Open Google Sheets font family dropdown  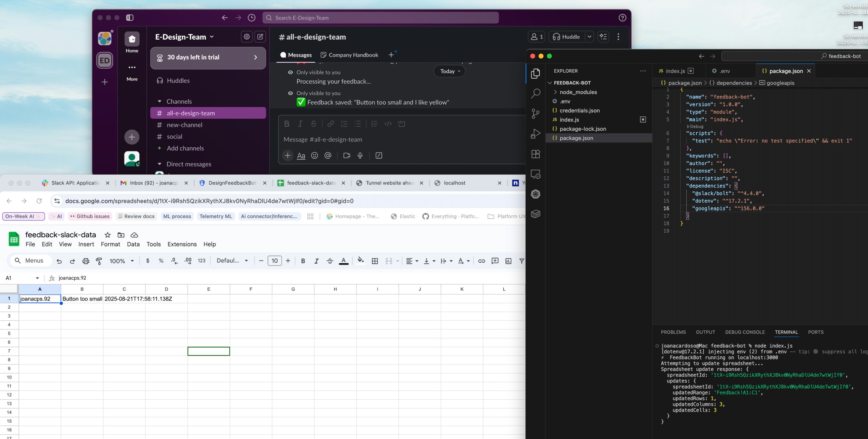point(232,261)
